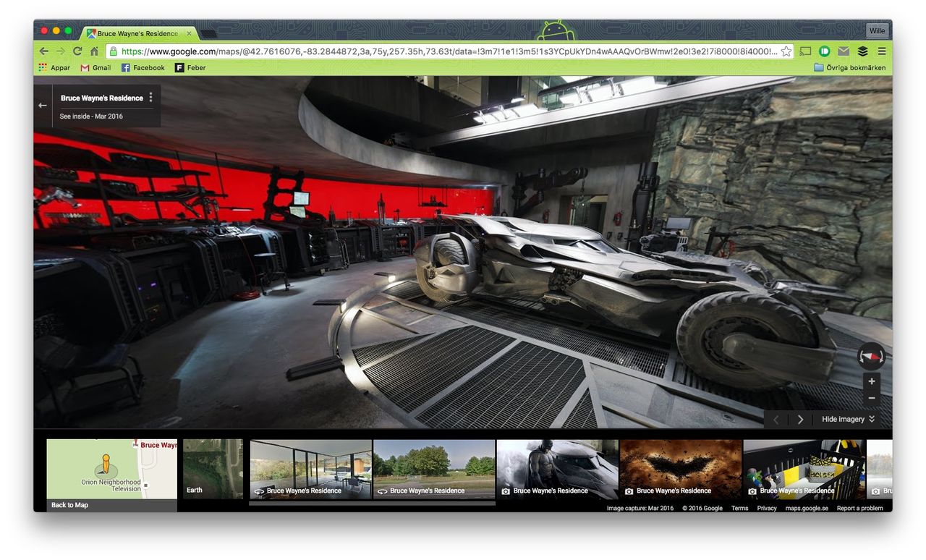
Task: Collapse the imagery strip with Hide imagery
Action: point(848,420)
